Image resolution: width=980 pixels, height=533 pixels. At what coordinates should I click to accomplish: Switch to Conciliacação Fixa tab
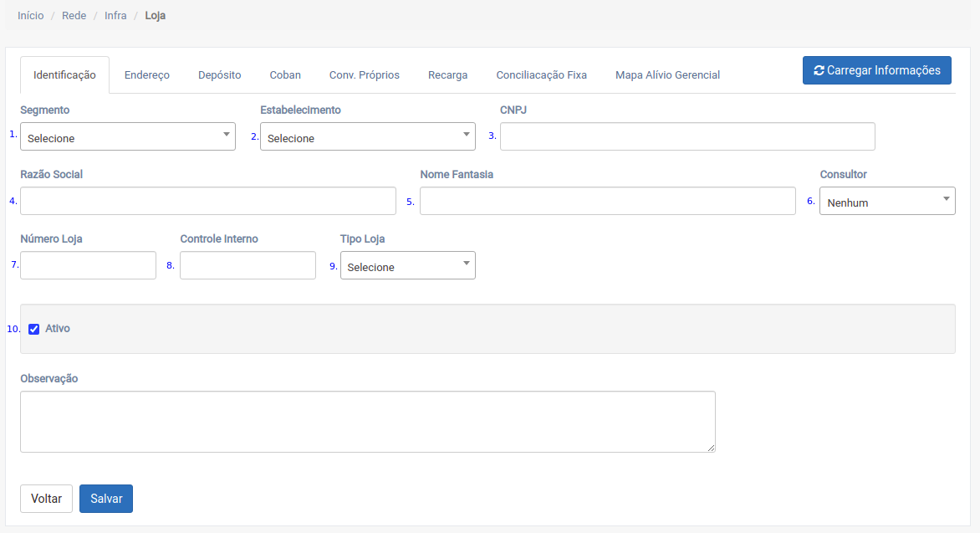542,75
